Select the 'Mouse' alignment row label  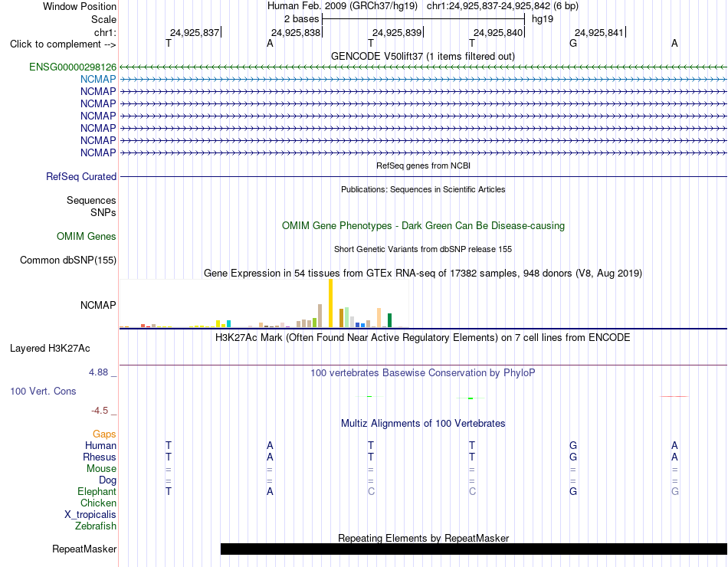(101, 469)
